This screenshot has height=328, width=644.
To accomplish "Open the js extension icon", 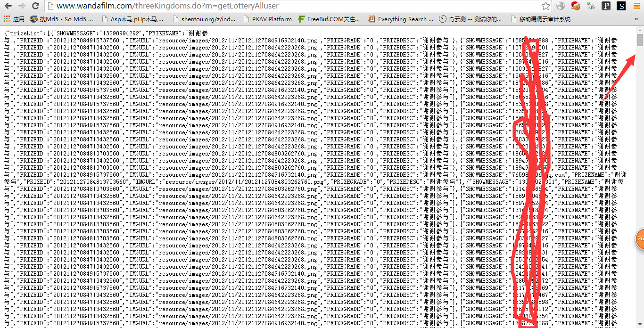I will pos(591,6).
